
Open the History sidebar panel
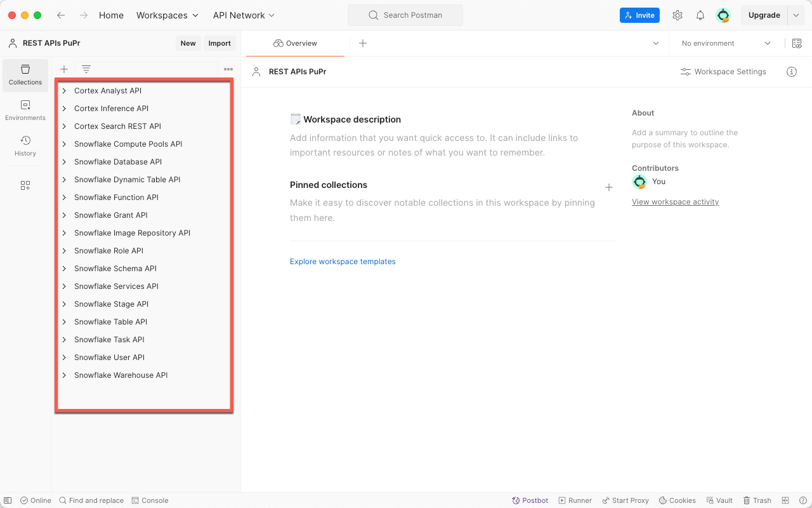tap(25, 146)
